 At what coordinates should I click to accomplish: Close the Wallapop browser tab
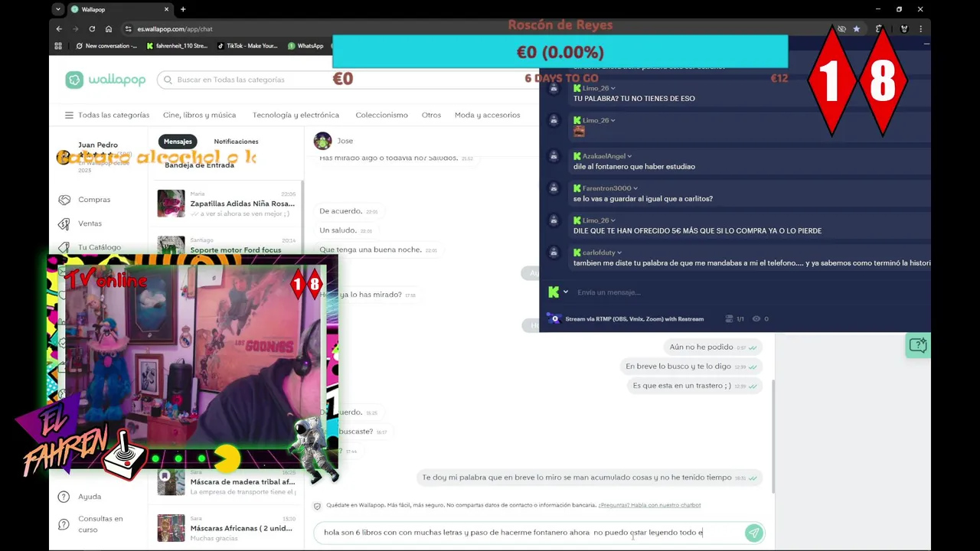tap(167, 9)
